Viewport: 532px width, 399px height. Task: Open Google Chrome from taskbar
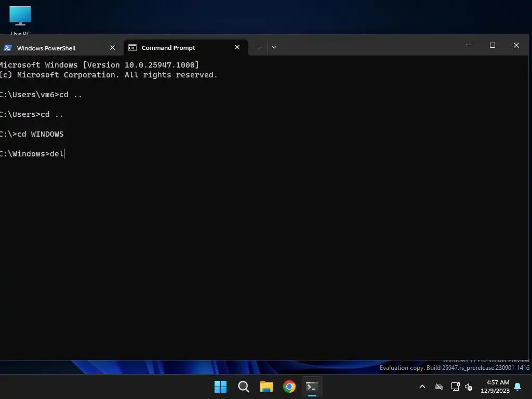(289, 387)
